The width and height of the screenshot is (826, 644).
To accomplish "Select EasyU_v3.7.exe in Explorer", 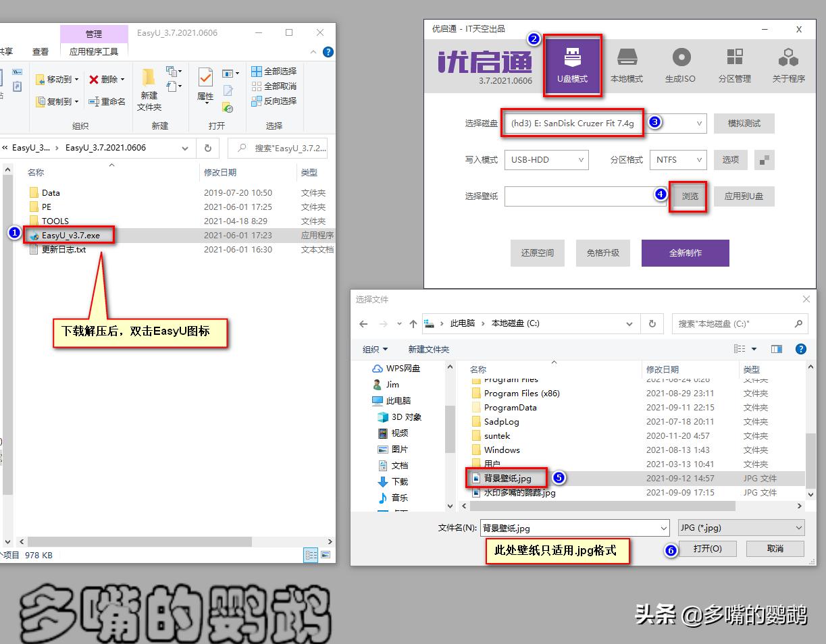I will [x=70, y=235].
